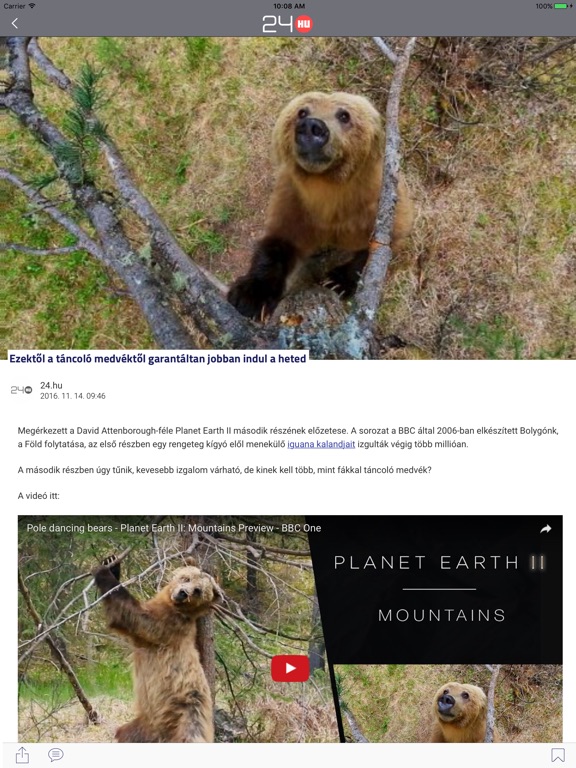
Task: Open the 'iguana kalandjait' link
Action: point(321,444)
